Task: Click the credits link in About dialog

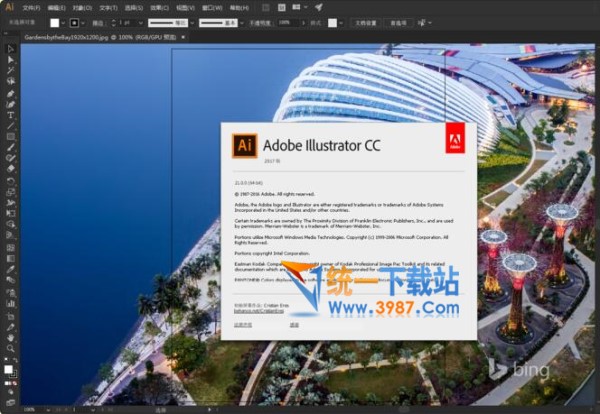Action: coord(294,325)
